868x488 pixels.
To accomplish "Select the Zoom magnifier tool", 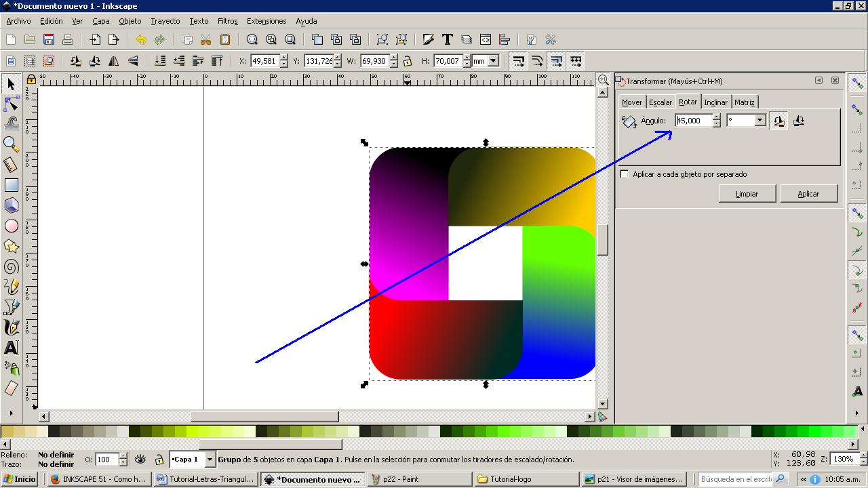I will click(11, 144).
